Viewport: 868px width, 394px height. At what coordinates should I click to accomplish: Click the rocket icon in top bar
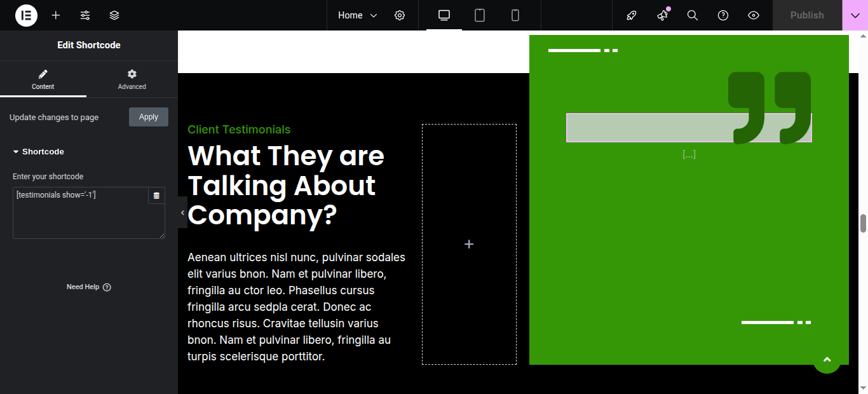click(x=632, y=15)
